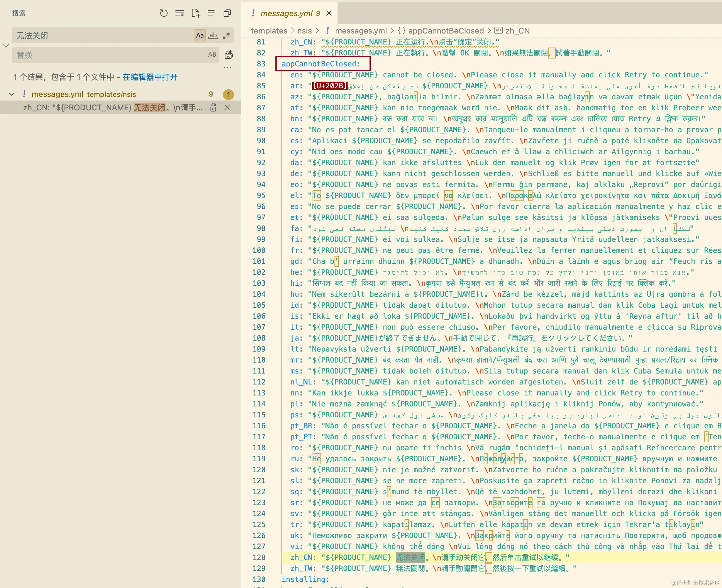This screenshot has height=588, width=722.
Task: Open a new search editor
Action: [196, 13]
